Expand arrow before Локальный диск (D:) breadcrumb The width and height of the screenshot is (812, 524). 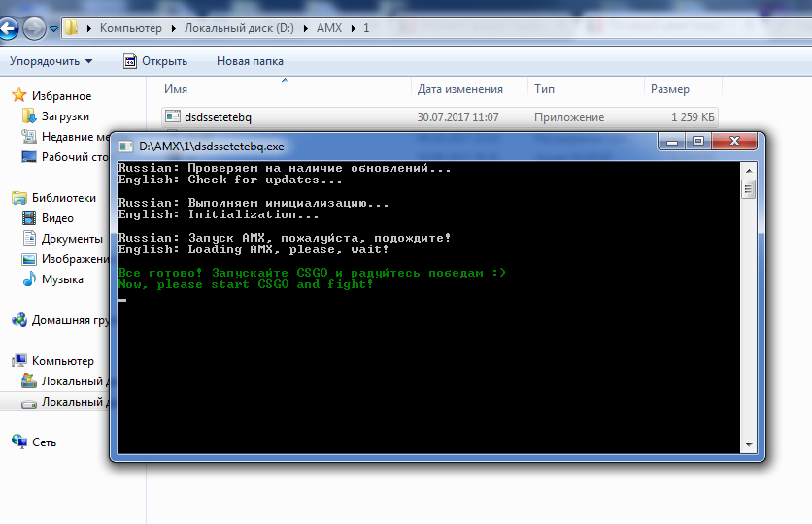pyautogui.click(x=173, y=28)
